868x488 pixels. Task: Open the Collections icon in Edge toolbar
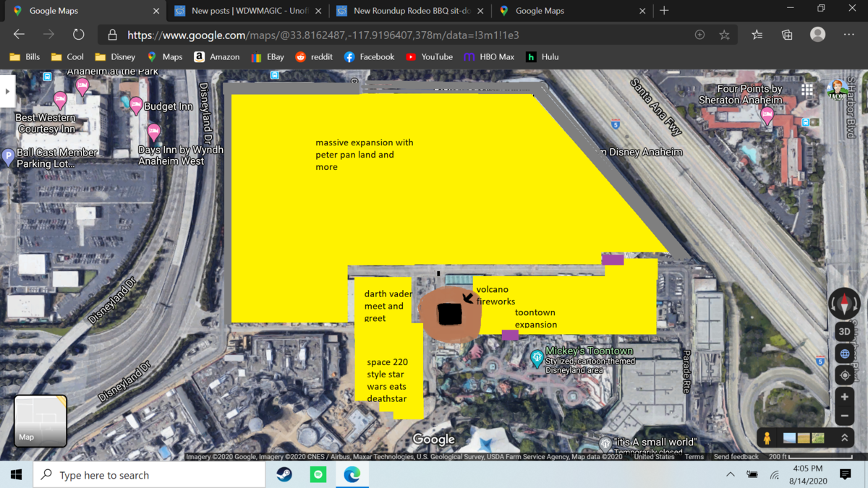[787, 35]
